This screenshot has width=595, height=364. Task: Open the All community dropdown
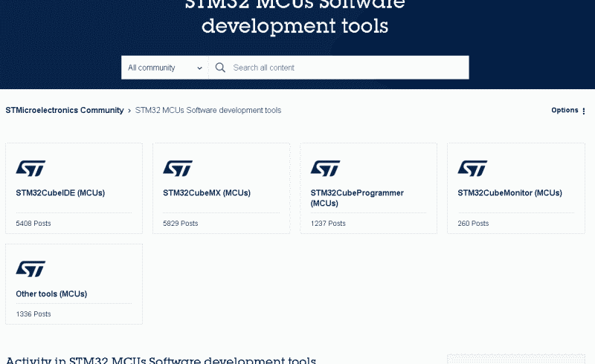[164, 68]
